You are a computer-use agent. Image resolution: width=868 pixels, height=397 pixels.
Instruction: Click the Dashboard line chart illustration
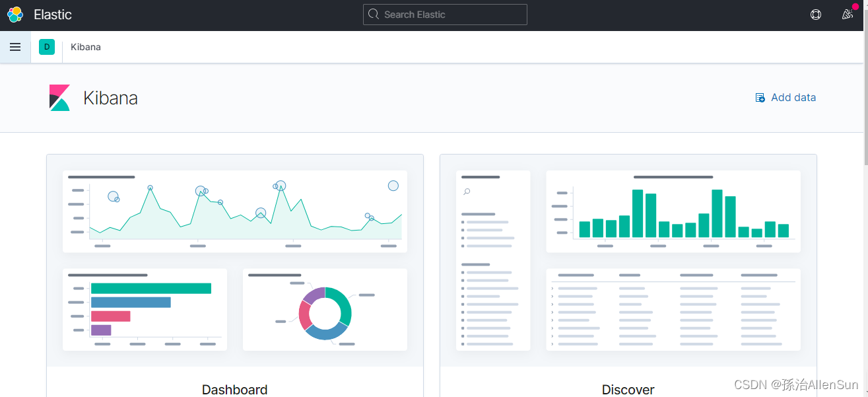click(x=235, y=211)
